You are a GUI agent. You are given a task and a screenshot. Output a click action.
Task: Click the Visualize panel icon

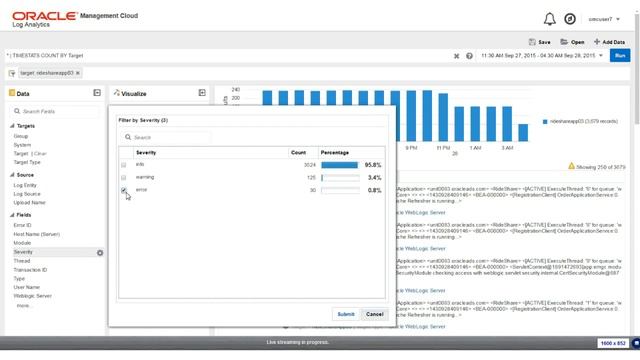pyautogui.click(x=117, y=93)
